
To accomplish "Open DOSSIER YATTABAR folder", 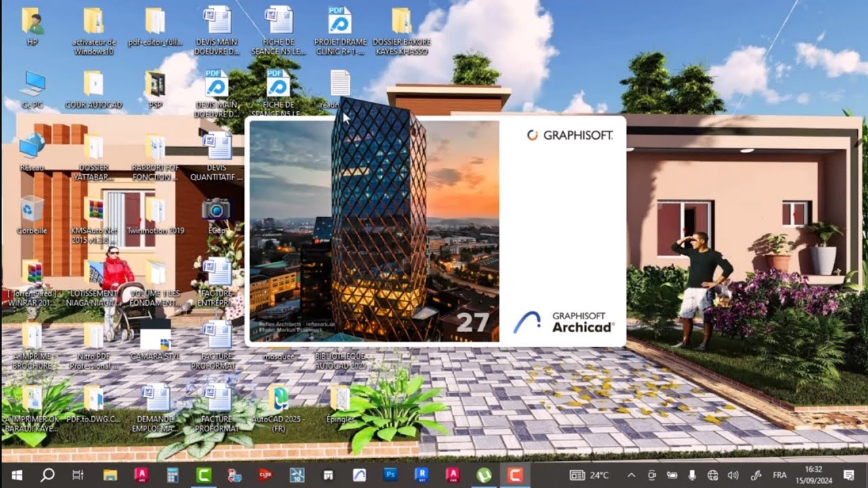I will [94, 146].
